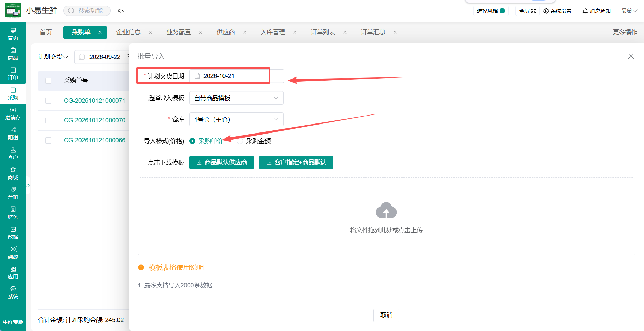Viewport: 644px width, 331px height.
Task: Download 客户指定+商品默认 template
Action: 296,163
